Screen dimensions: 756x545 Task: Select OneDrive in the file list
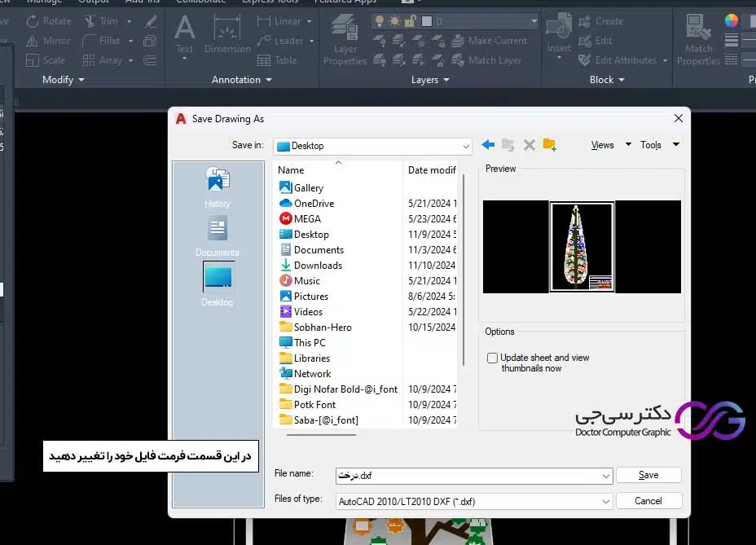coord(306,203)
